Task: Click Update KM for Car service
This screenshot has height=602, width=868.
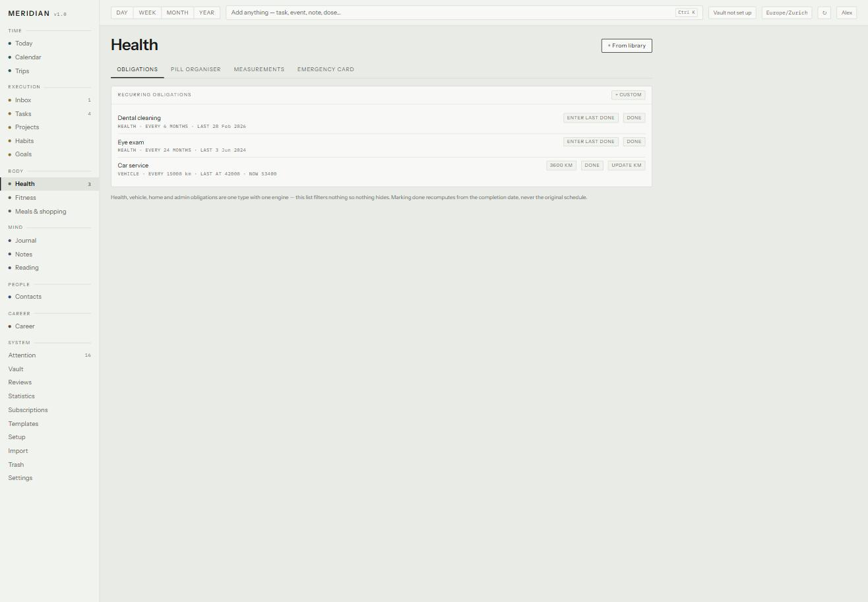Action: tap(627, 166)
